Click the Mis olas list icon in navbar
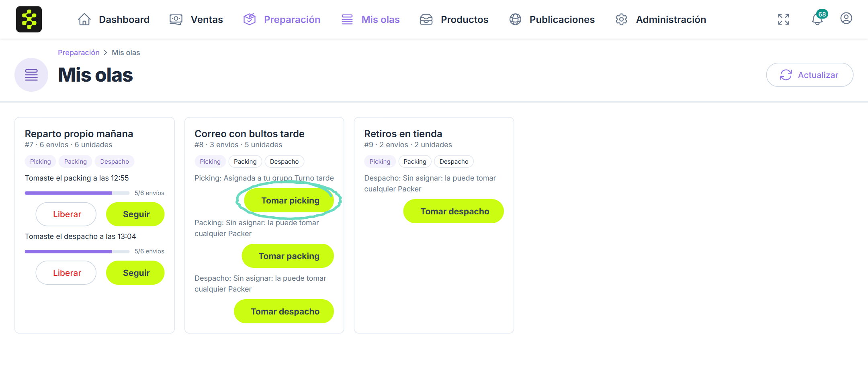 [347, 19]
